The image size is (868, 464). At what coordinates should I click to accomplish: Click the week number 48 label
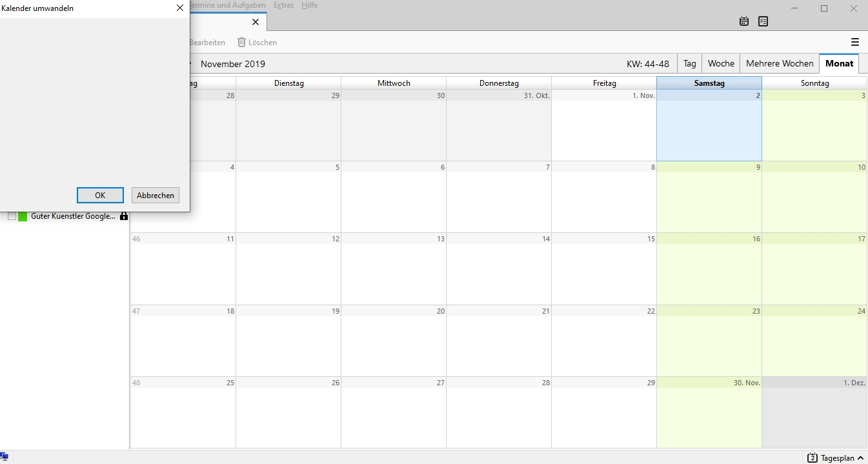(136, 383)
